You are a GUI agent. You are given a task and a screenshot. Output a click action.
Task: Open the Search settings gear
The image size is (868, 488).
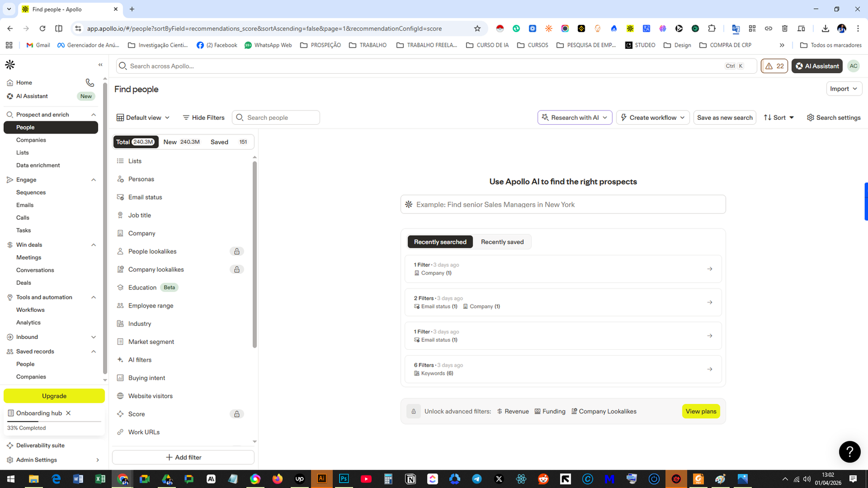tap(833, 118)
